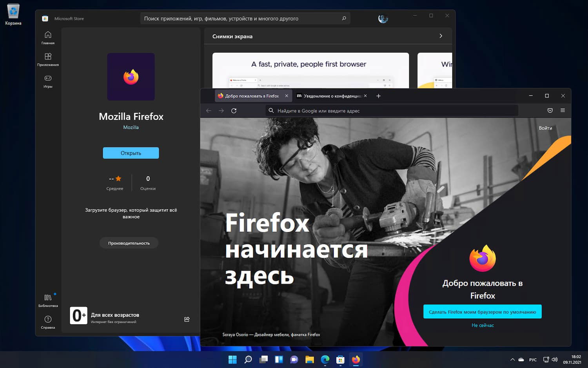Click the 'Производительность' category tag
The image size is (588, 368).
point(129,243)
